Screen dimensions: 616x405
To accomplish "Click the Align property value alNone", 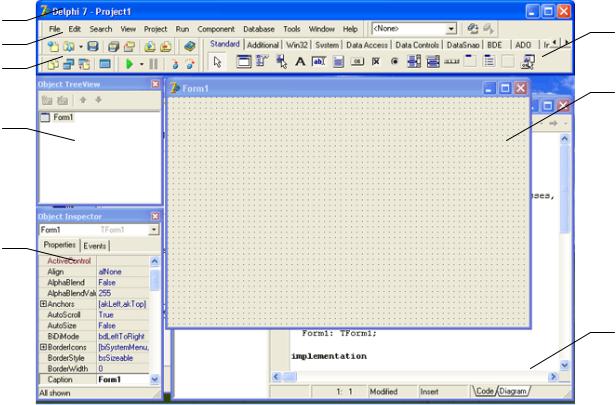I will [123, 271].
